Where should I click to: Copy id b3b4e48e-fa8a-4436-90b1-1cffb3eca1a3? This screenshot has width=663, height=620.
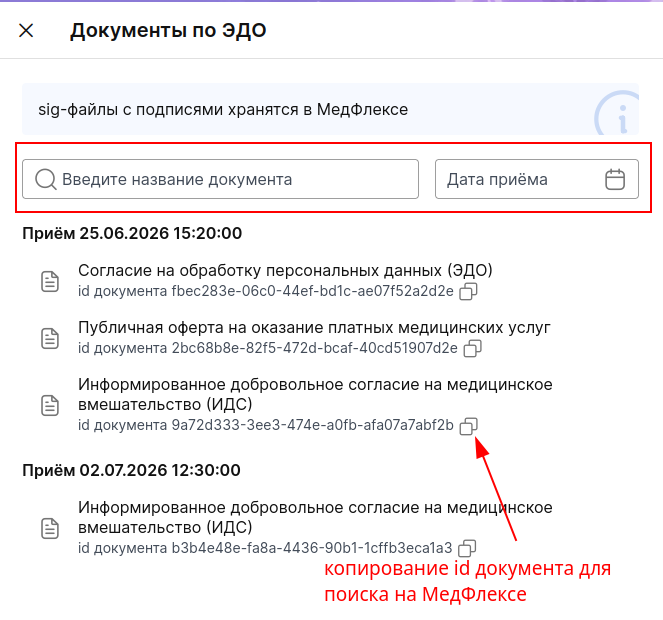click(x=467, y=549)
